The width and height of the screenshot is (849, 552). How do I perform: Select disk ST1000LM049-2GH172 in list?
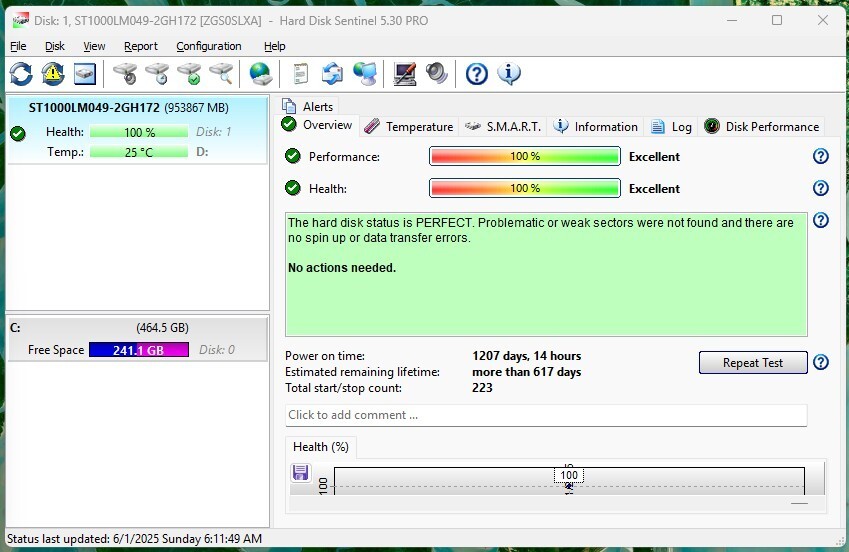[x=138, y=130]
